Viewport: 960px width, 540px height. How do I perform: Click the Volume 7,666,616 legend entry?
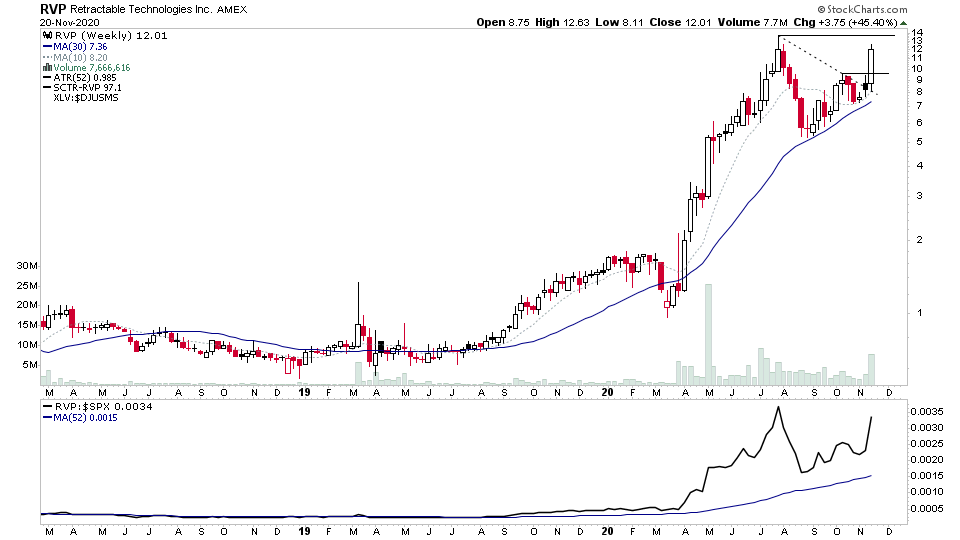coord(92,68)
